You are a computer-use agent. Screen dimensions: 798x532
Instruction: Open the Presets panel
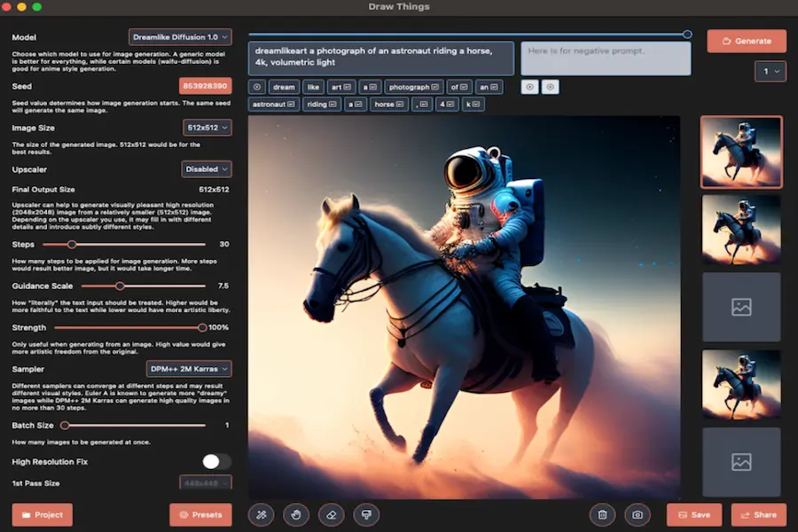200,514
